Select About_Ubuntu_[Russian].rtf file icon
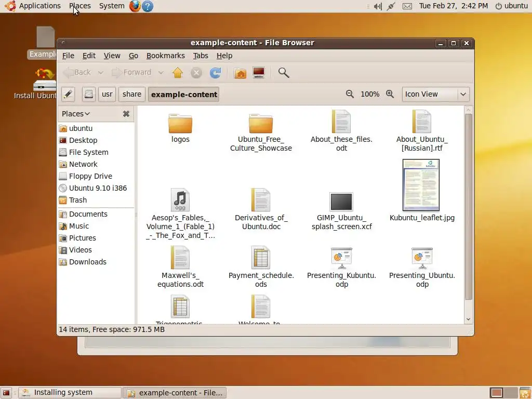The image size is (532, 399). click(422, 122)
